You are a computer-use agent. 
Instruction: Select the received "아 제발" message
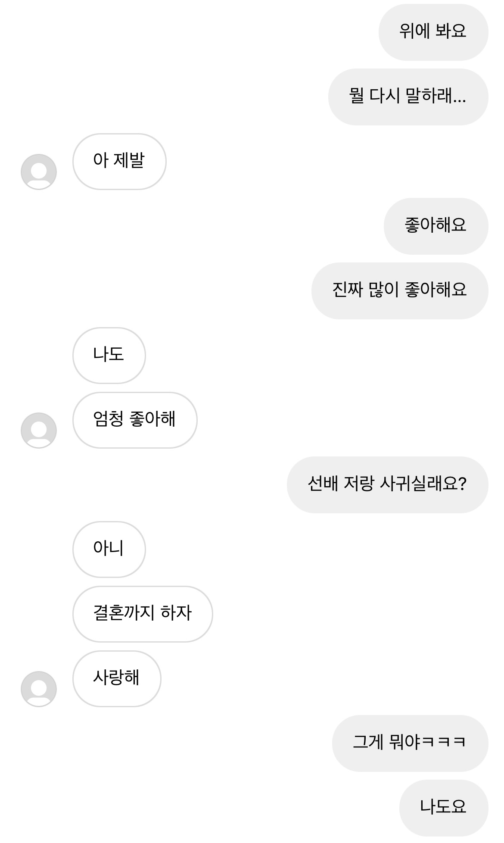click(119, 161)
